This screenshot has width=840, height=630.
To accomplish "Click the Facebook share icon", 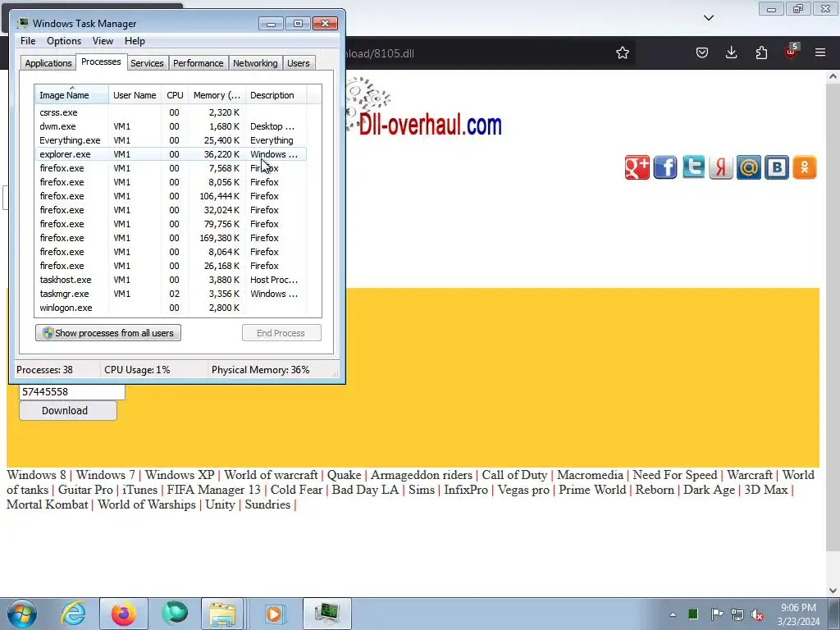I will [x=664, y=167].
